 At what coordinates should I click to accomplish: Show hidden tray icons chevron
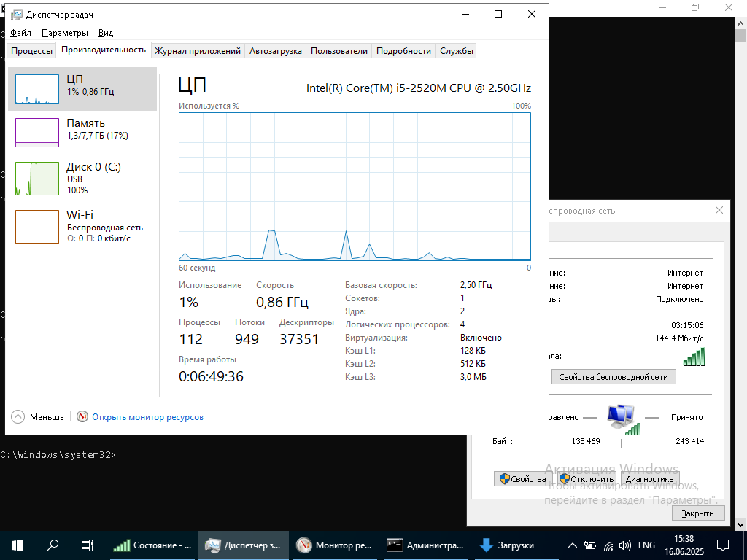coord(573,545)
